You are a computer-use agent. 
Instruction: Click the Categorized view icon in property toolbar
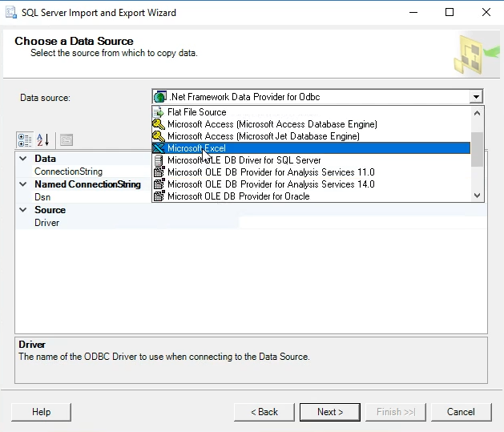click(x=25, y=139)
